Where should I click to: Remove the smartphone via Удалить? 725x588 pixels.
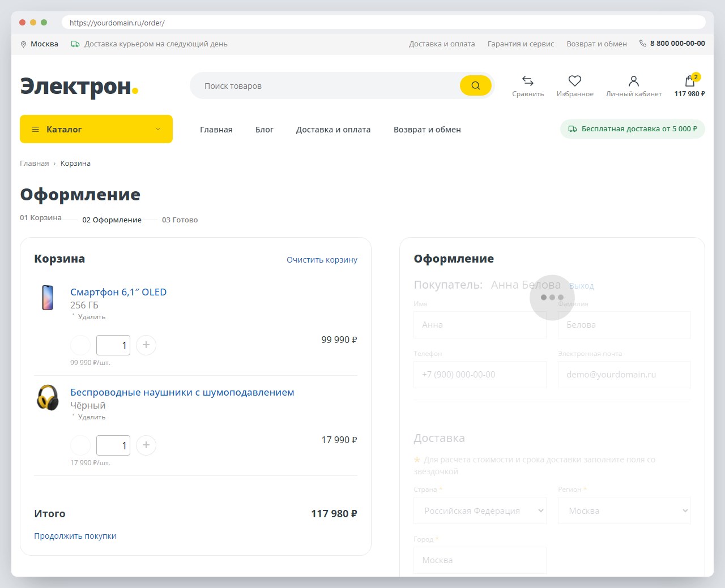pyautogui.click(x=92, y=317)
